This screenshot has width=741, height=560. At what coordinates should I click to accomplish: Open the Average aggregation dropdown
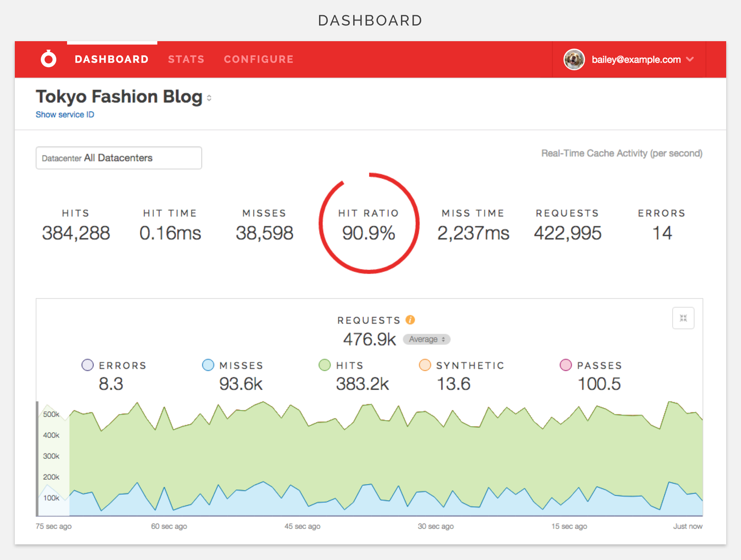click(x=426, y=339)
